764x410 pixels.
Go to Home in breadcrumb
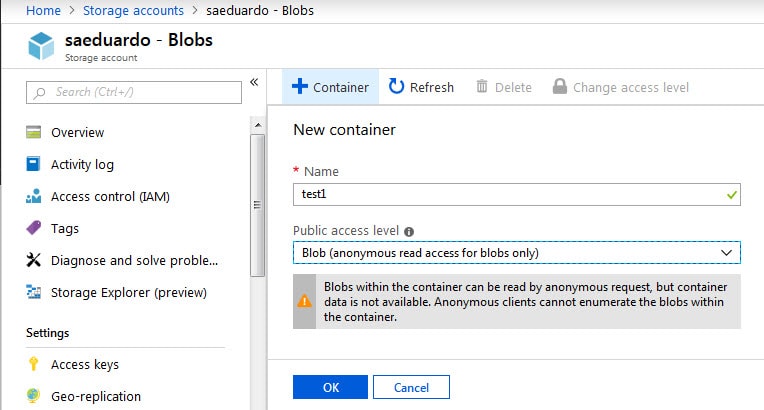tap(43, 10)
